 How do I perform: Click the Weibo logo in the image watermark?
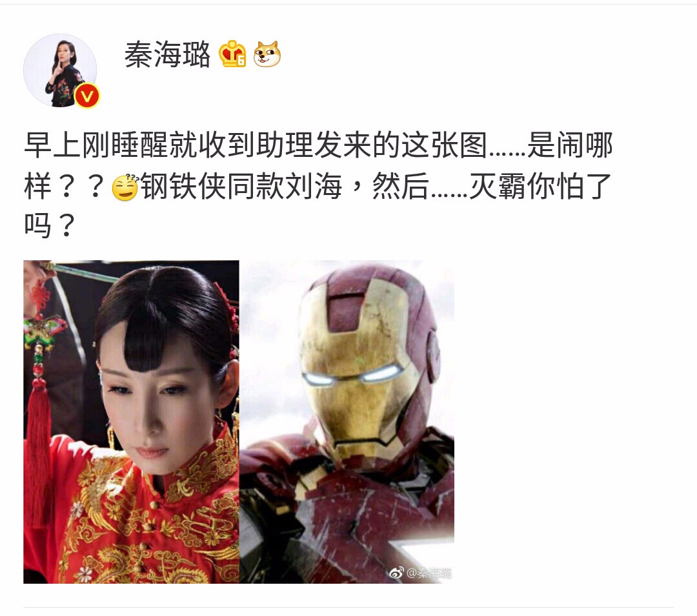(x=396, y=573)
